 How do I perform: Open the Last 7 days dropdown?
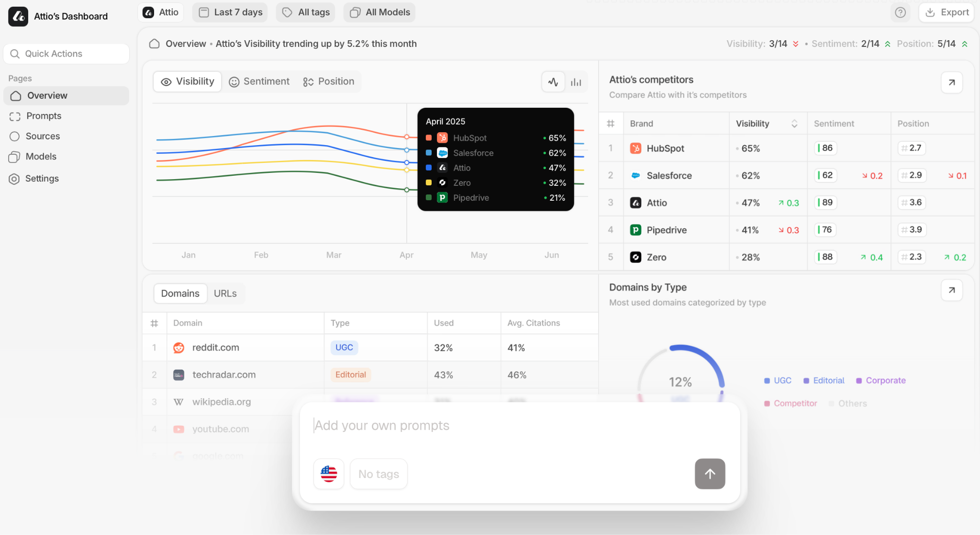230,12
